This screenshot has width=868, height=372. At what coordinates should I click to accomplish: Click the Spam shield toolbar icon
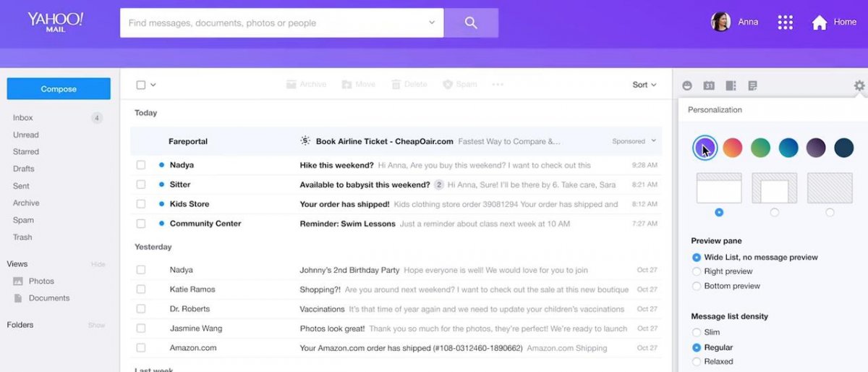pos(448,85)
